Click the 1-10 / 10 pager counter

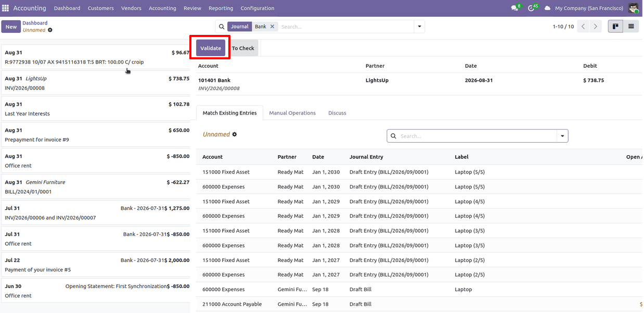point(563,27)
